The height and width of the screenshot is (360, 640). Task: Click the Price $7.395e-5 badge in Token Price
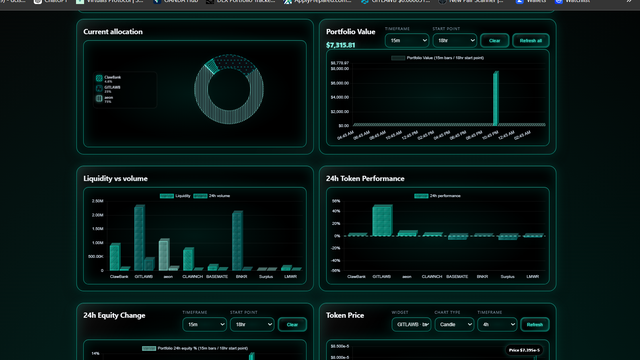point(524,350)
